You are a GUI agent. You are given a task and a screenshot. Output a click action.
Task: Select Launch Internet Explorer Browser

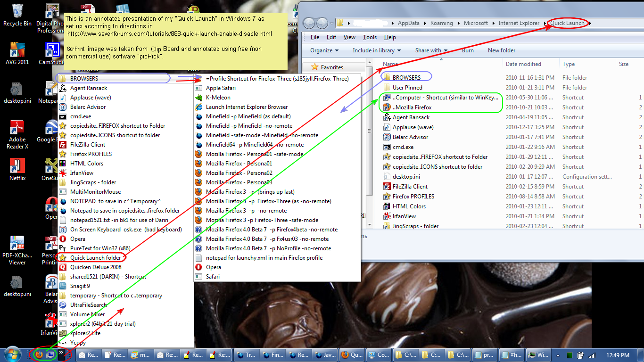click(x=247, y=107)
